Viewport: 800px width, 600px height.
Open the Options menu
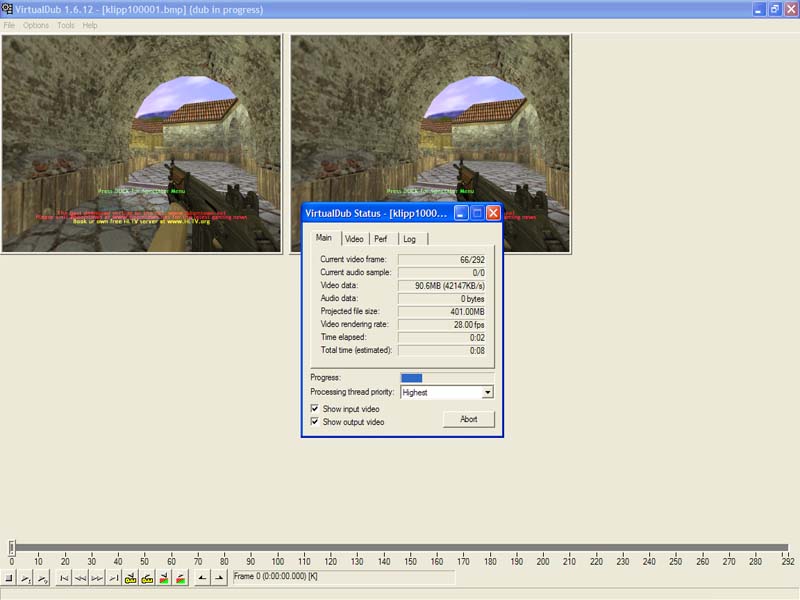tap(36, 25)
